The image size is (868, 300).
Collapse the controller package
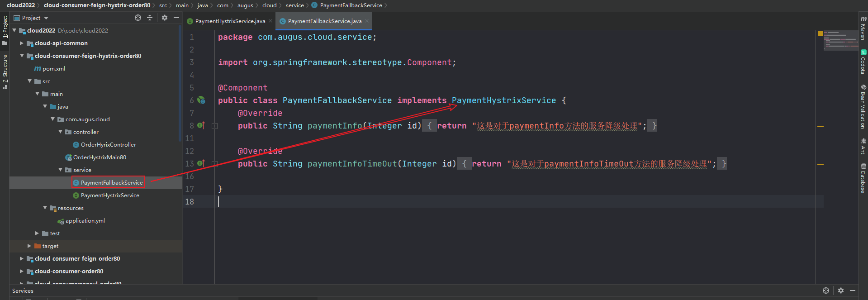(x=61, y=132)
